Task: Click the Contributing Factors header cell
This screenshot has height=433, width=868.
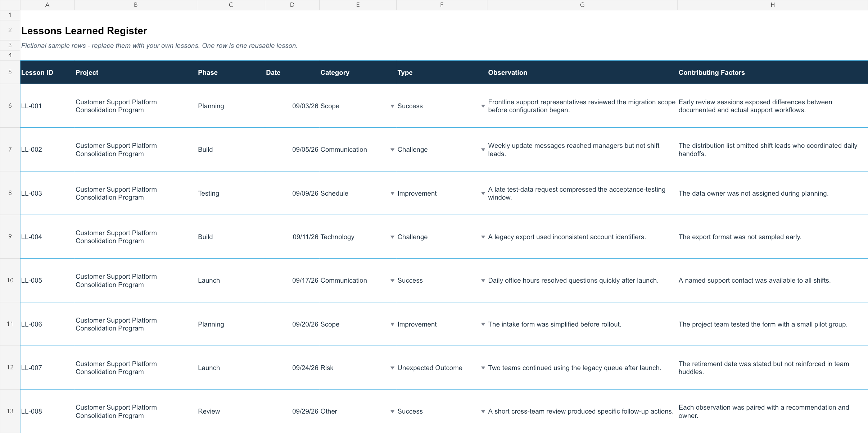Action: click(773, 72)
